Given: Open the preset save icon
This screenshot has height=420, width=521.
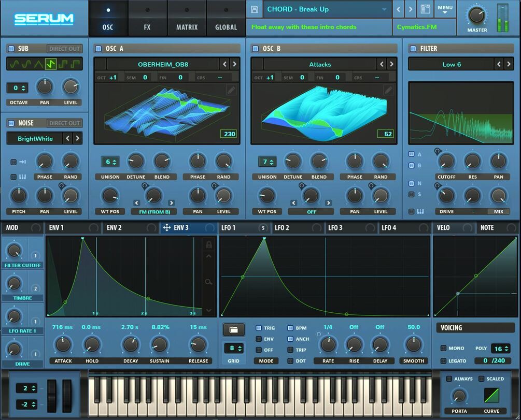Looking at the screenshot, I should point(254,9).
